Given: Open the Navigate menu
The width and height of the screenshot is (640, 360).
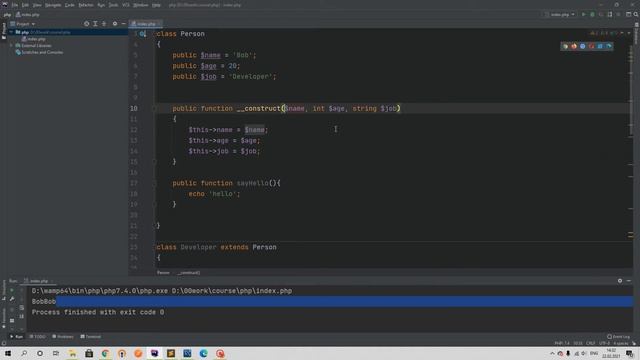Looking at the screenshot, I should coord(53,5).
